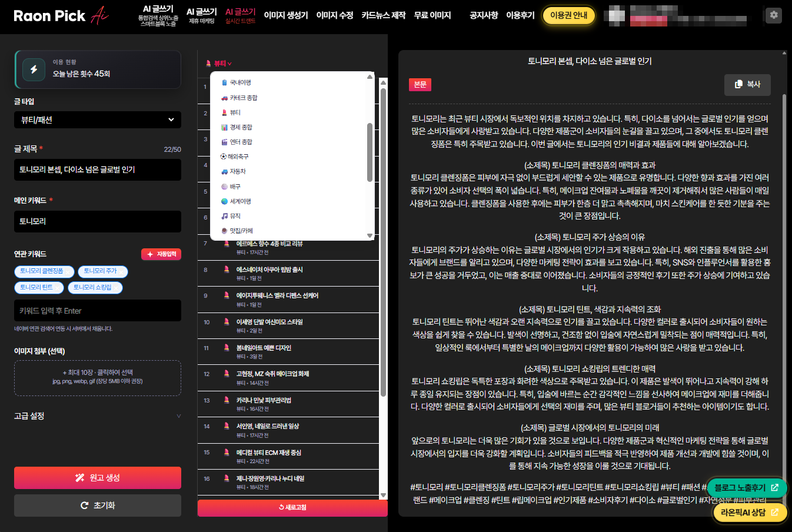792x532 pixels.
Task: Delete the 토니모리 쇼킹립 keyword chip
Action: (117, 288)
